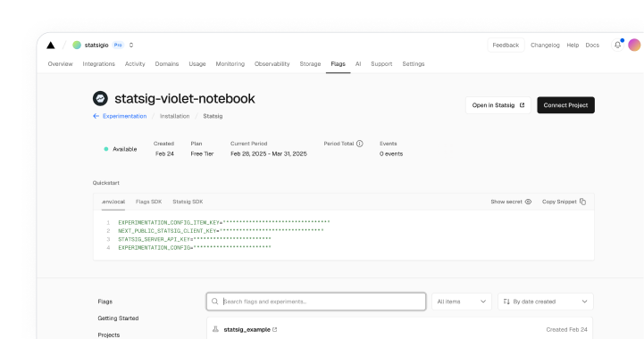
Task: Click the EXPERIMENTATION_CONFIG_ITEM_KEY line
Action: pyautogui.click(x=224, y=222)
